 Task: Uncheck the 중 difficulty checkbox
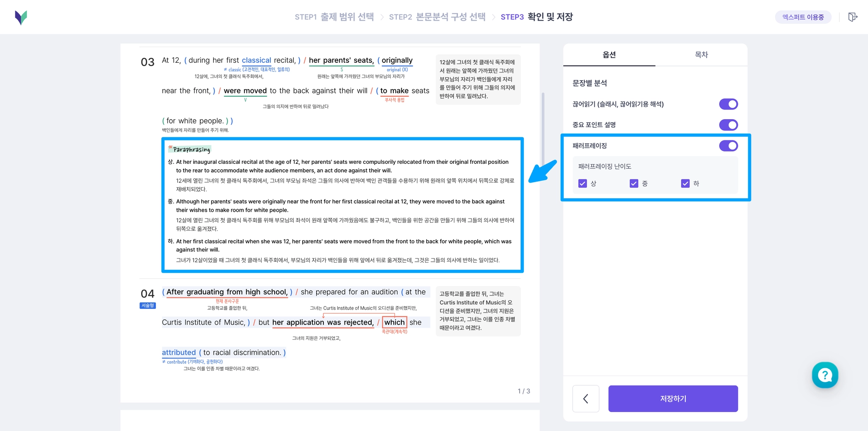(x=634, y=183)
